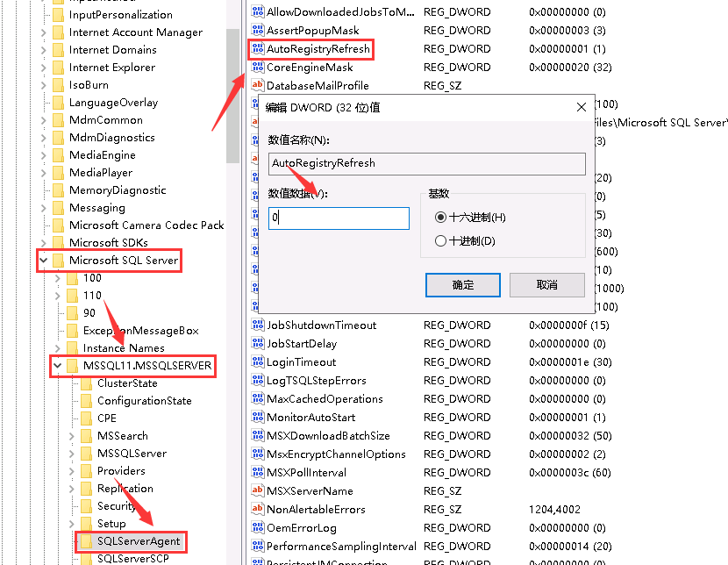The height and width of the screenshot is (565, 728).
Task: Click the Internet Explorer folder icon
Action: pyautogui.click(x=58, y=68)
